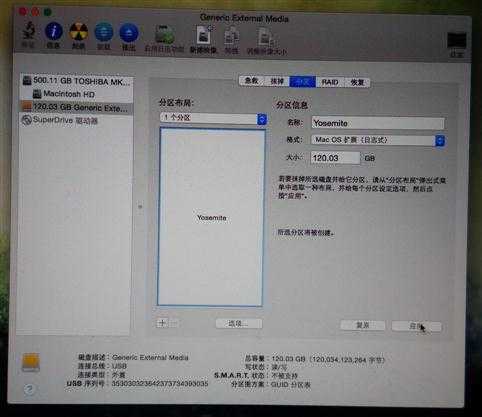Viewport: 482px width, 417px height.
Task: Click the GUID partition scheme value
Action: click(291, 385)
